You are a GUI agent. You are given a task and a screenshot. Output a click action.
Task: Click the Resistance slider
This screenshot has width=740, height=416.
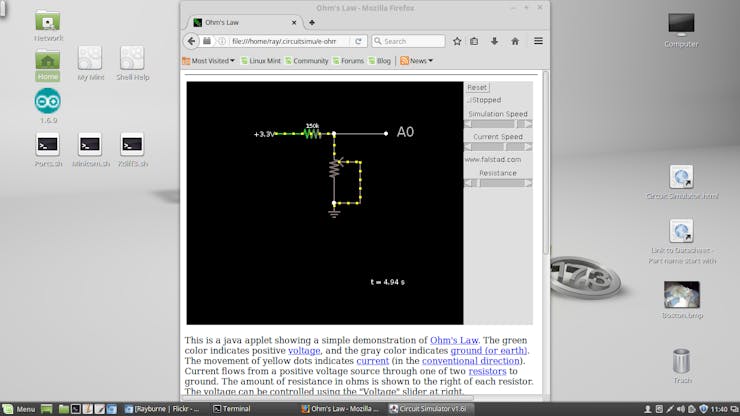pyautogui.click(x=498, y=182)
